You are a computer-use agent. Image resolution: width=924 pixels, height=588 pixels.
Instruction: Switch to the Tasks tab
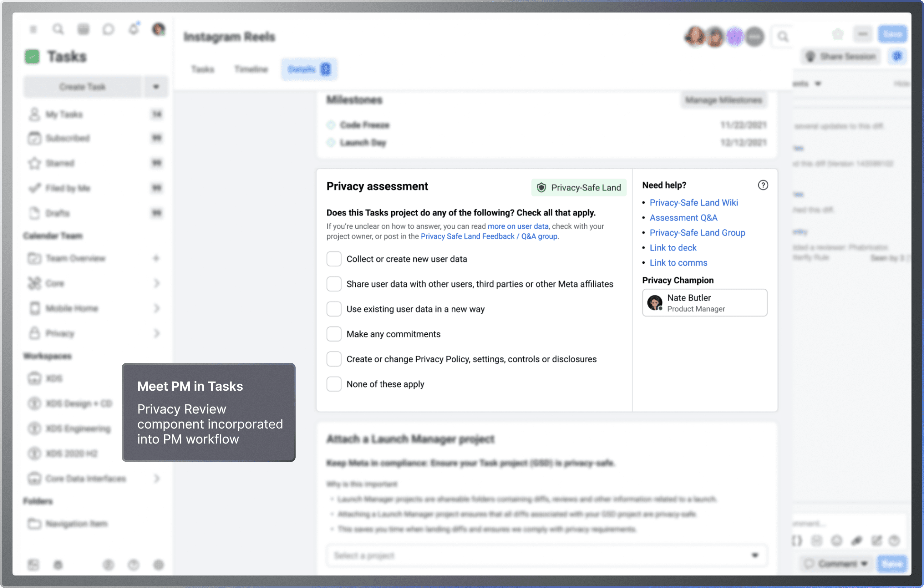point(203,69)
